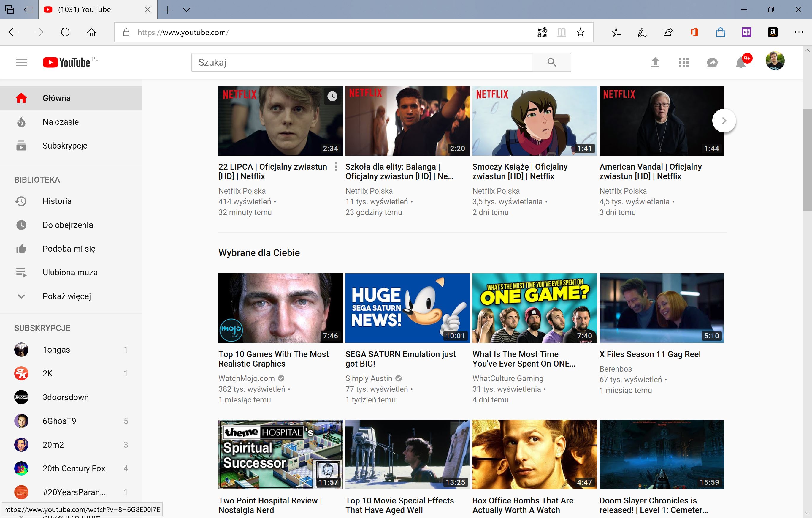
Task: Open X Files Season 11 Gag Reel title
Action: [x=650, y=354]
